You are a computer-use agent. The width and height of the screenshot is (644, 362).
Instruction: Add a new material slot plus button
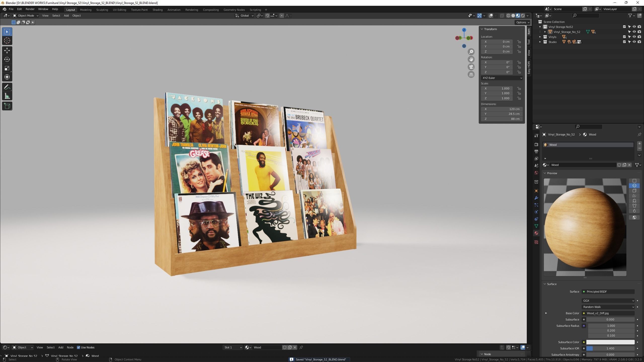pos(639,144)
